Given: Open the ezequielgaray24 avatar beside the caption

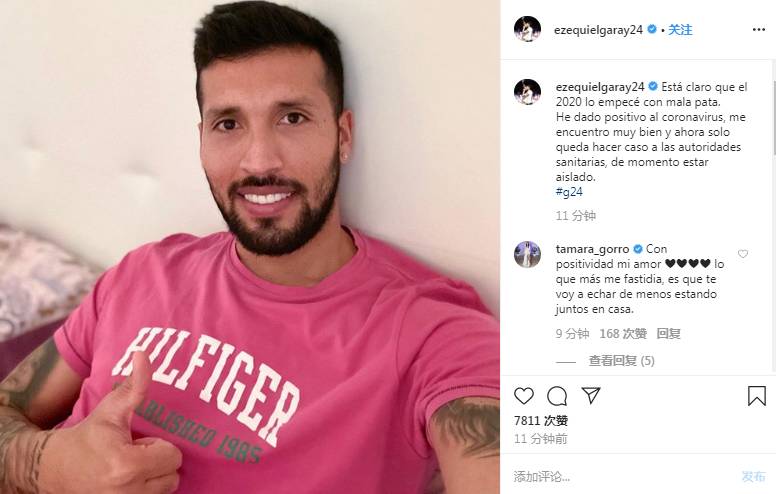Looking at the screenshot, I should pyautogui.click(x=527, y=92).
